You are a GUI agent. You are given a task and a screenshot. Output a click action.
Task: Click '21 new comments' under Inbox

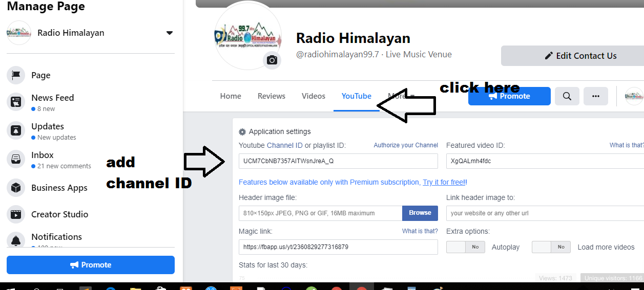pyautogui.click(x=61, y=166)
